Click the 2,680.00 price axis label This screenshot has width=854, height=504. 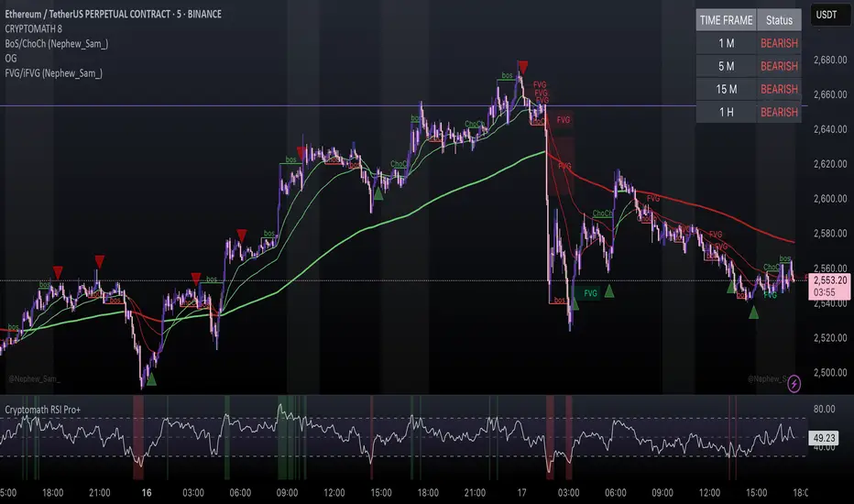[x=830, y=60]
